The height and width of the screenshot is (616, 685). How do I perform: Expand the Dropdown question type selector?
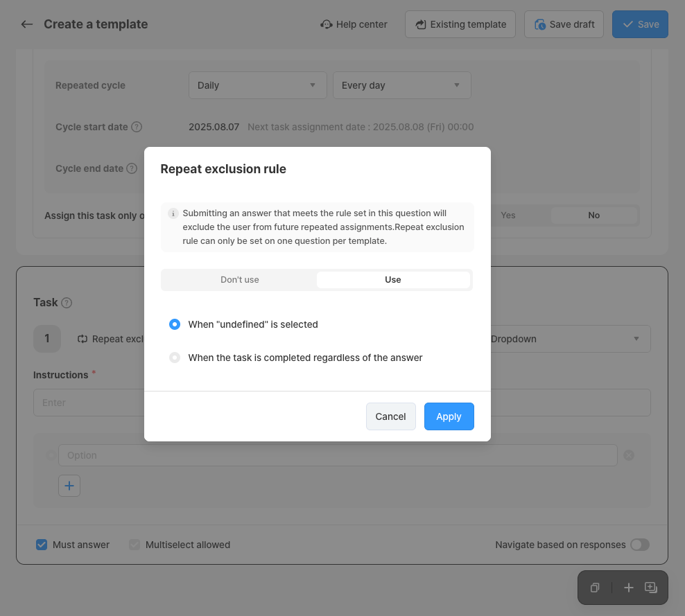coord(571,339)
